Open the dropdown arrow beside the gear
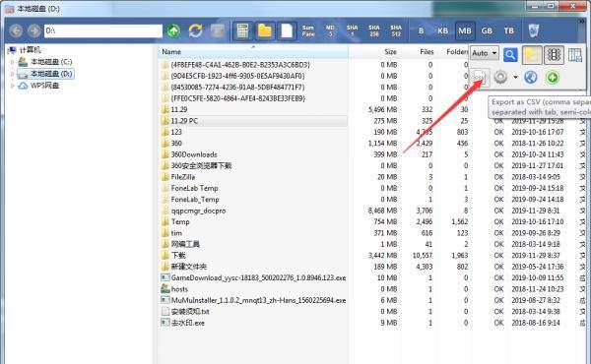Screen dimensions: 591x364 point(515,78)
